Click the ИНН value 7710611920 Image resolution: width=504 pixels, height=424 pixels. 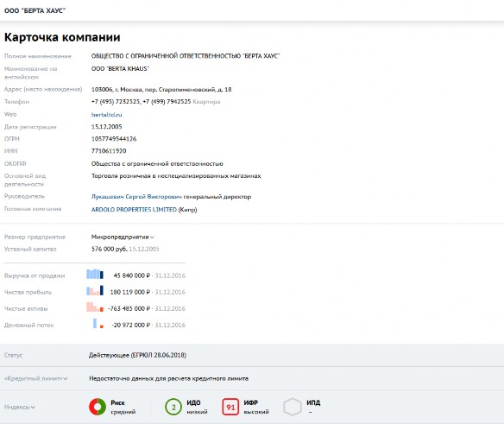click(109, 151)
